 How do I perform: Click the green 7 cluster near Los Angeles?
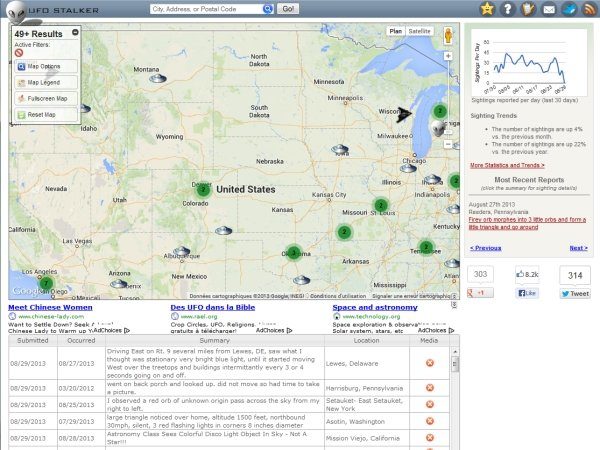point(46,284)
